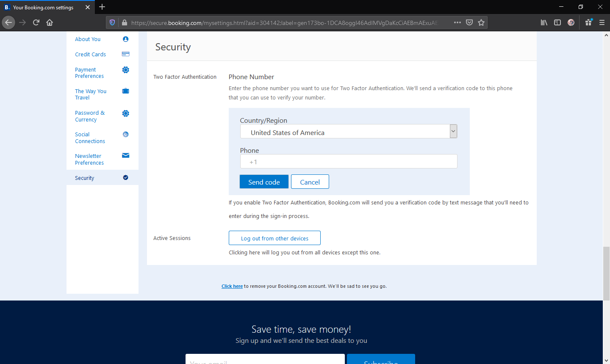Open the browser home page icon
610x364 pixels.
point(50,22)
